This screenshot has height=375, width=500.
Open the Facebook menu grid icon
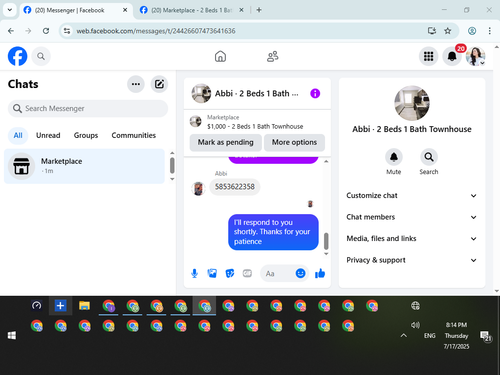tap(428, 56)
